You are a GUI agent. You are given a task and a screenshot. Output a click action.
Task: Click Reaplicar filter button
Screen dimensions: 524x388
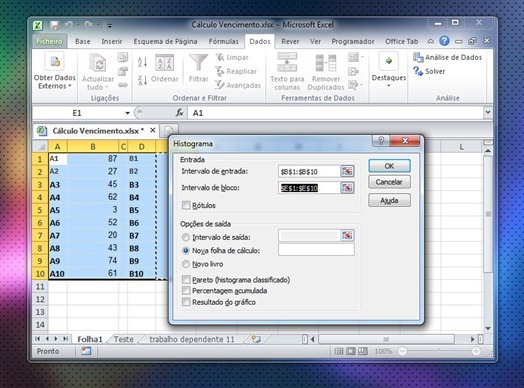[x=236, y=71]
